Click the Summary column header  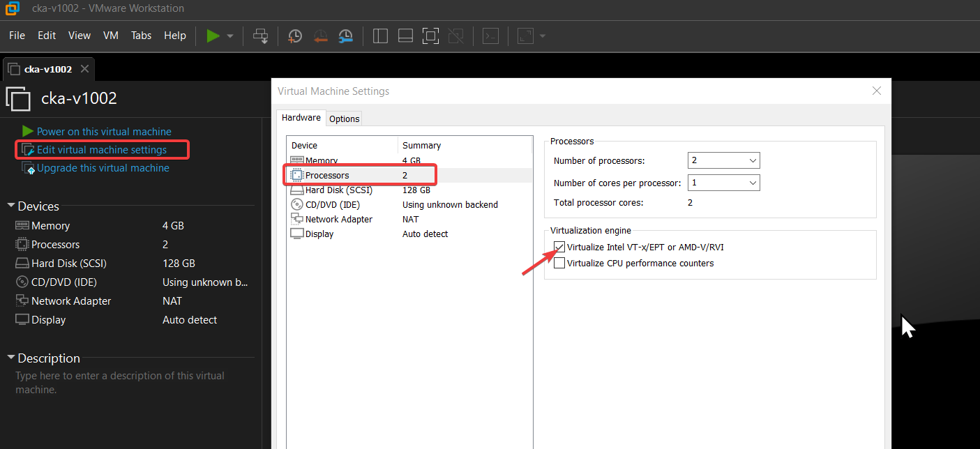[x=465, y=145]
